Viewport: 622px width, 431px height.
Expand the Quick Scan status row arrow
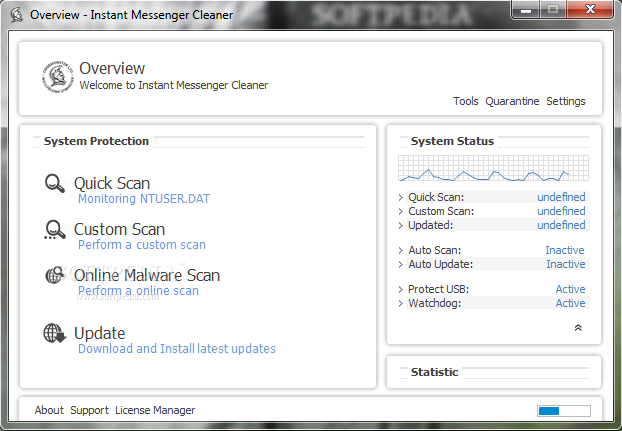tap(401, 197)
